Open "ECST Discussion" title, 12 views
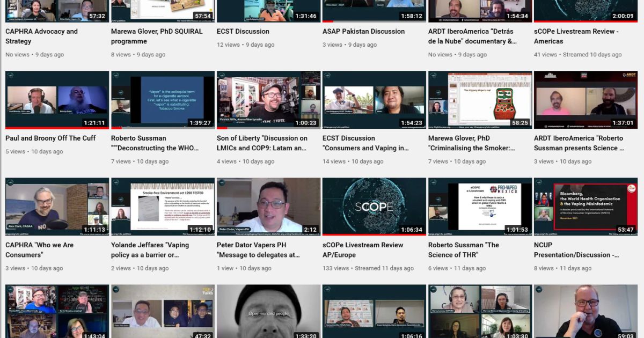 tap(243, 31)
